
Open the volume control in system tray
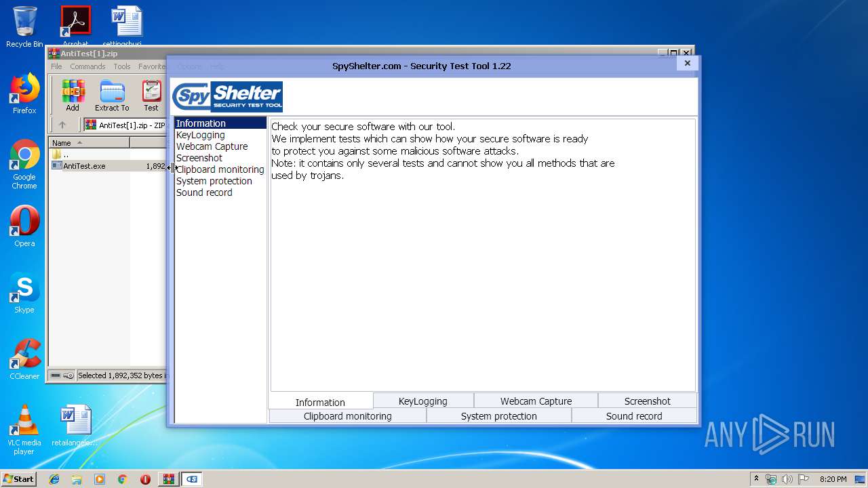pyautogui.click(x=787, y=479)
